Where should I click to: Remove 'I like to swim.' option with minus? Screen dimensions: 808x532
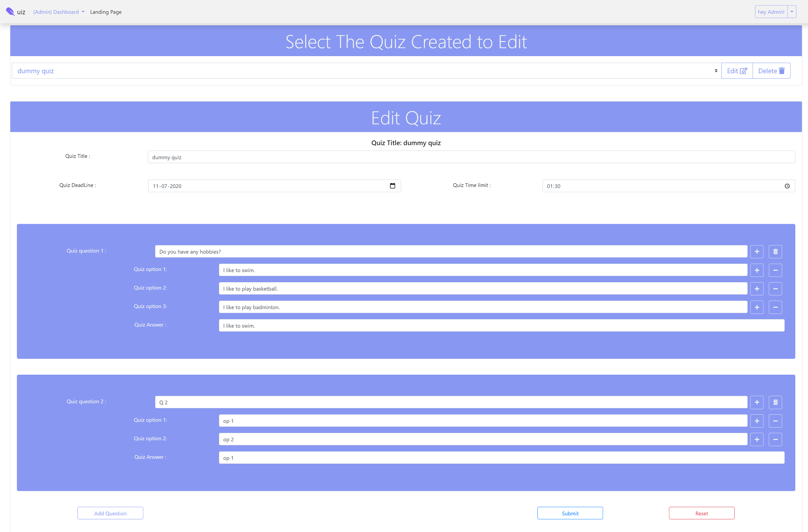775,270
